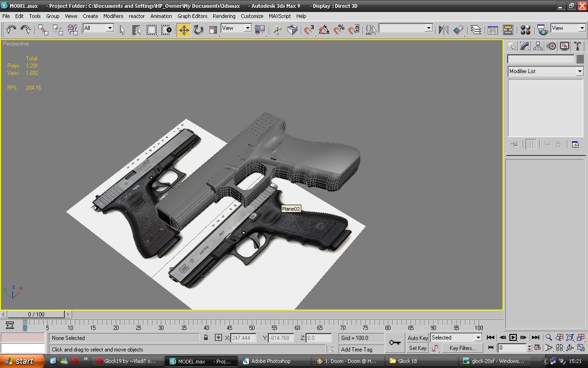
Task: Open the selection filter All dropdown
Action: pyautogui.click(x=98, y=28)
